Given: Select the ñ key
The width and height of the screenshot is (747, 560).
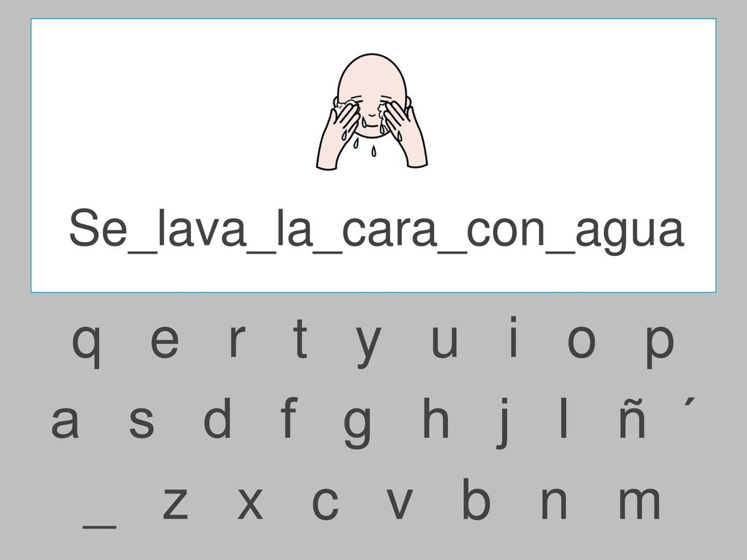Looking at the screenshot, I should tap(632, 417).
